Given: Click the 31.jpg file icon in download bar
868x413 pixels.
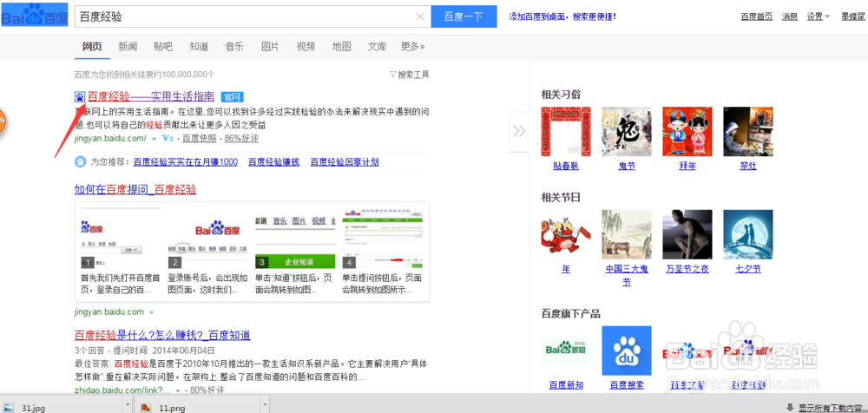Looking at the screenshot, I should (10, 408).
